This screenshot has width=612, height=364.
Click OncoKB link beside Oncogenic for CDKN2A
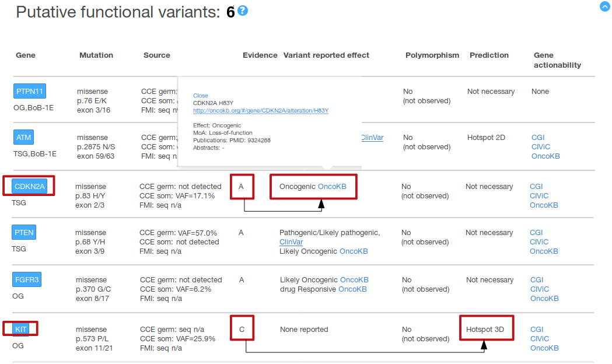(x=332, y=187)
